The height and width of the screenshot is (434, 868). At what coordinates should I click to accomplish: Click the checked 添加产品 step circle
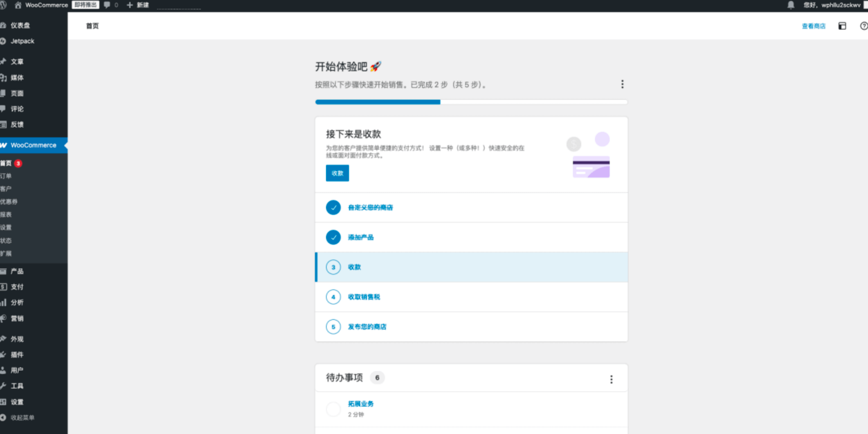pyautogui.click(x=333, y=237)
